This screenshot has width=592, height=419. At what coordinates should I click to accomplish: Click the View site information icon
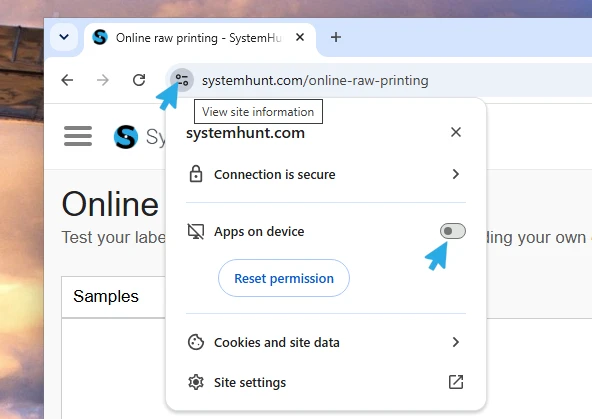pos(182,80)
